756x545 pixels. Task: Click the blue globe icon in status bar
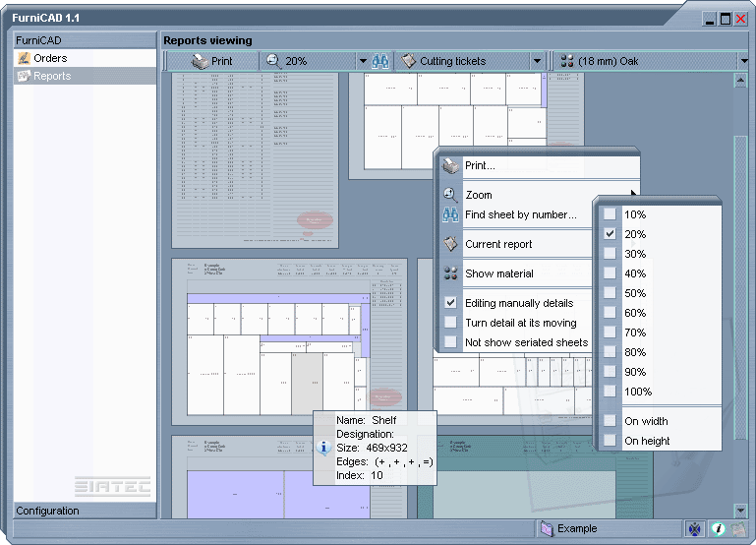(x=695, y=529)
